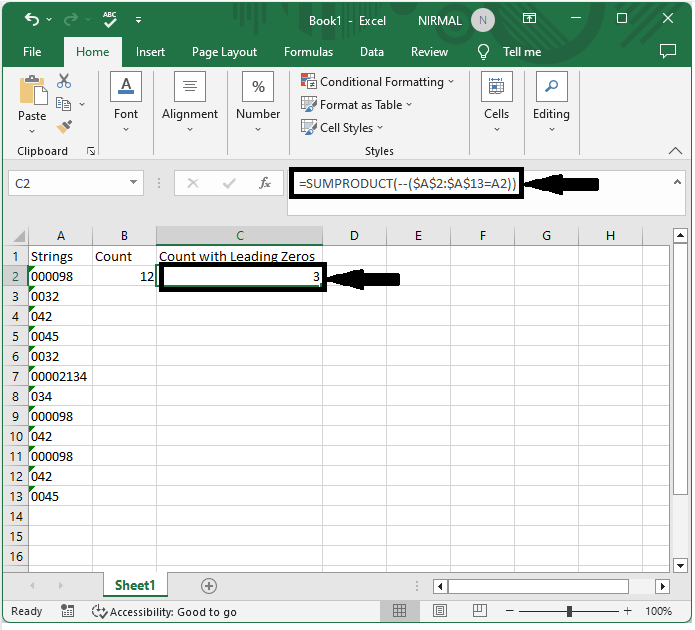Select column C header
This screenshot has width=695, height=630.
239,236
